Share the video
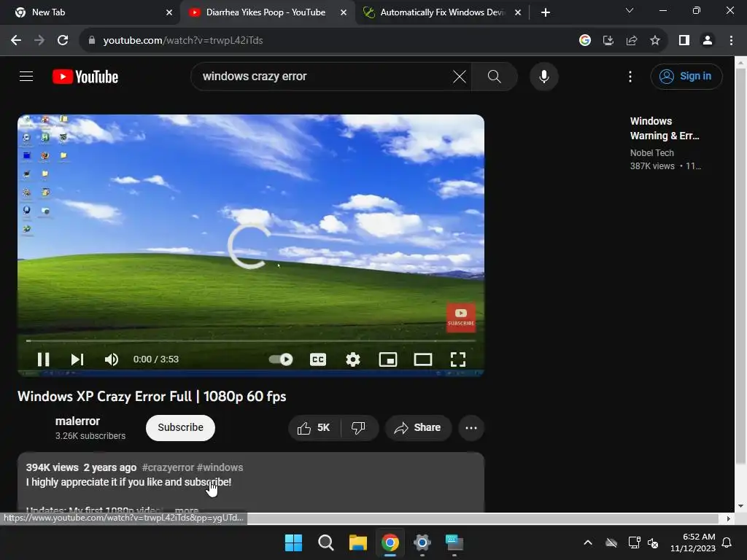This screenshot has width=747, height=560. tap(418, 427)
